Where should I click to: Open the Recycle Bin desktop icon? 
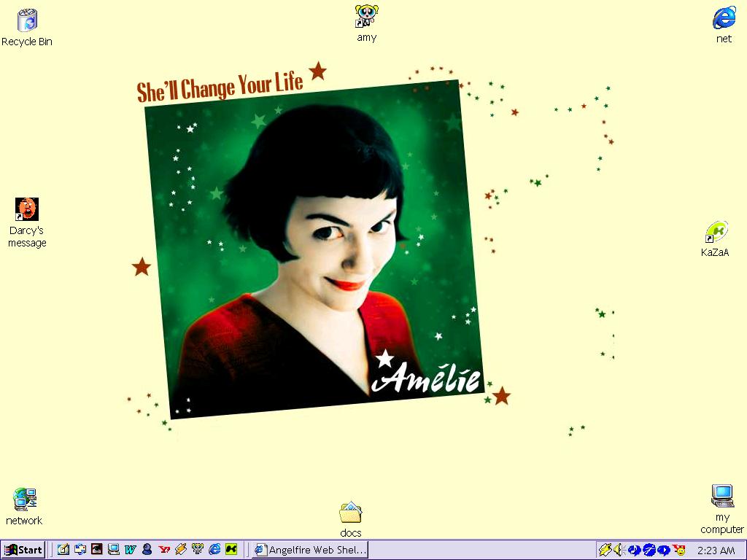coord(27,21)
